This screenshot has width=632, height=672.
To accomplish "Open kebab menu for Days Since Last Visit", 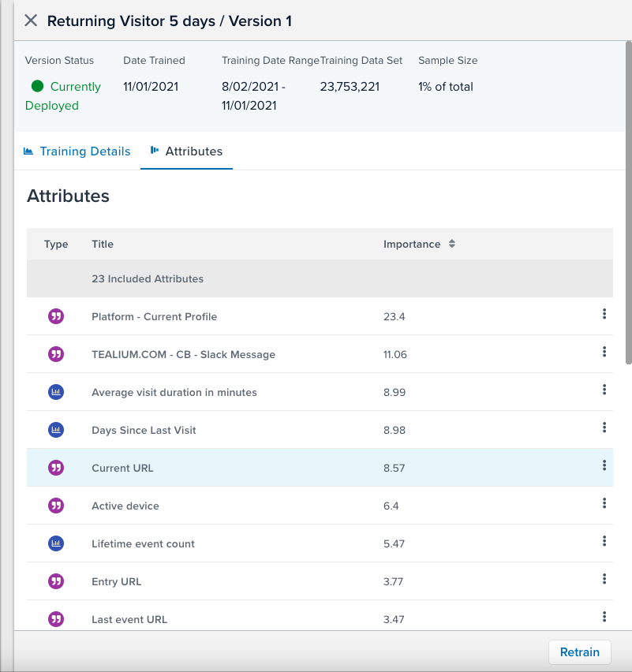I will click(x=604, y=428).
